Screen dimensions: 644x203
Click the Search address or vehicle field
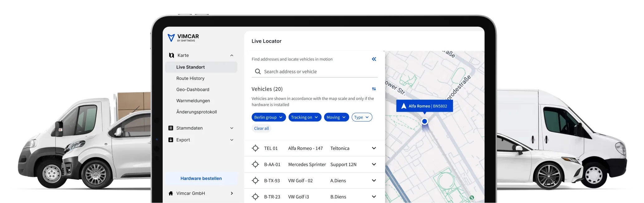coord(315,72)
